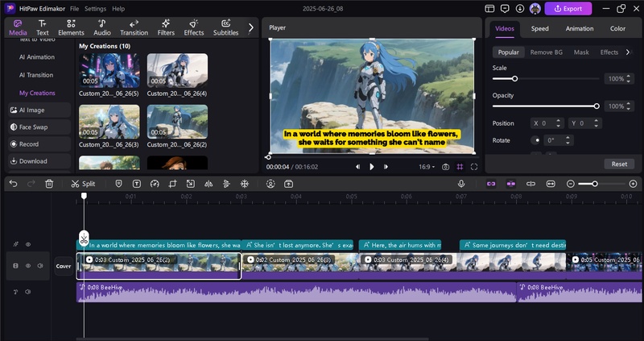
Task: Open the Subtitles panel
Action: (225, 27)
